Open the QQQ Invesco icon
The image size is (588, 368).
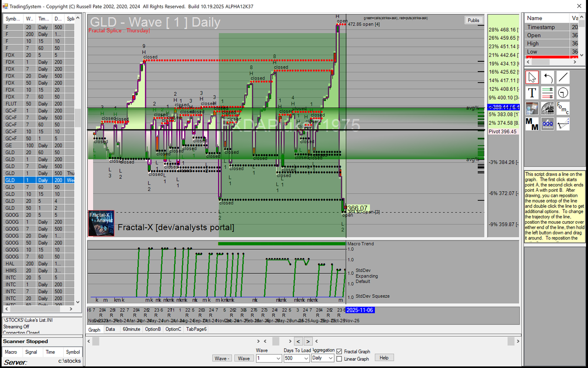pos(548,124)
